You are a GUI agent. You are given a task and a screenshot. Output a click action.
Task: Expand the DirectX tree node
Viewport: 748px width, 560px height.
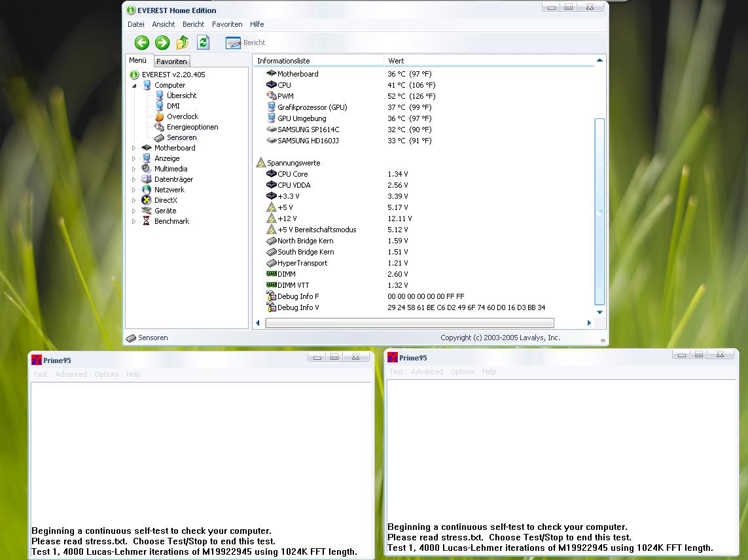click(x=134, y=201)
